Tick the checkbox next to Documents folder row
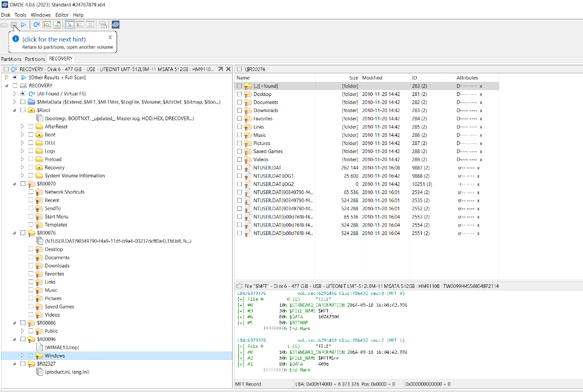Image resolution: width=583 pixels, height=392 pixels. pyautogui.click(x=239, y=102)
